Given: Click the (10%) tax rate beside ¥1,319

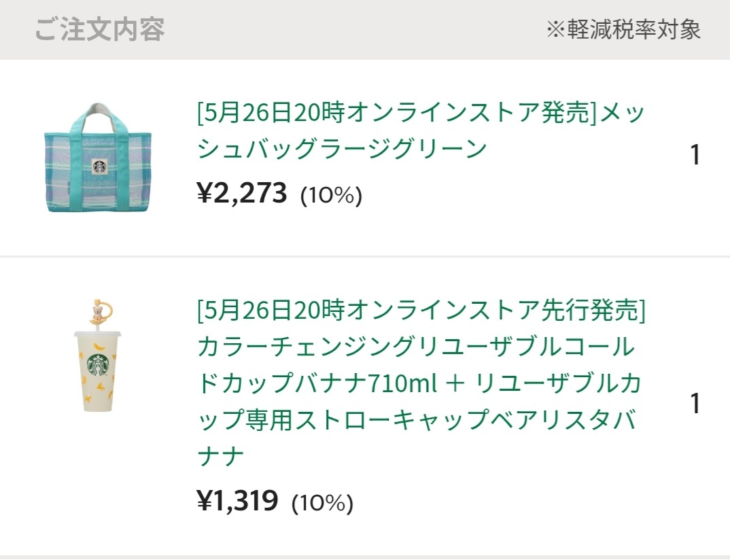Looking at the screenshot, I should (x=322, y=503).
